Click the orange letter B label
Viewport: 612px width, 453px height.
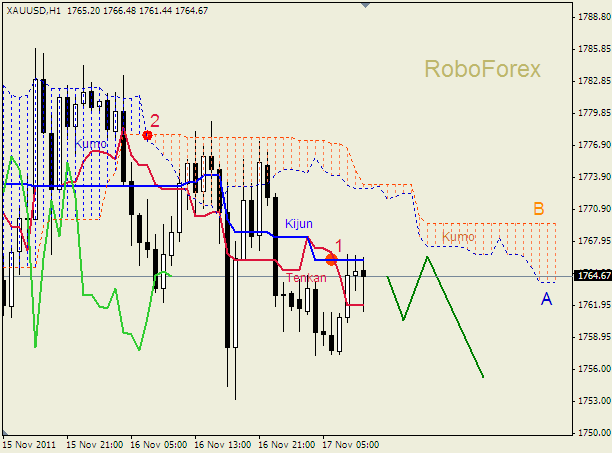539,209
